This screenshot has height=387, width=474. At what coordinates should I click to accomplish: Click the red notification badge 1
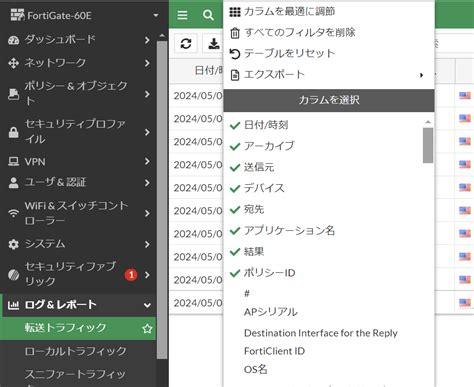pyautogui.click(x=131, y=275)
